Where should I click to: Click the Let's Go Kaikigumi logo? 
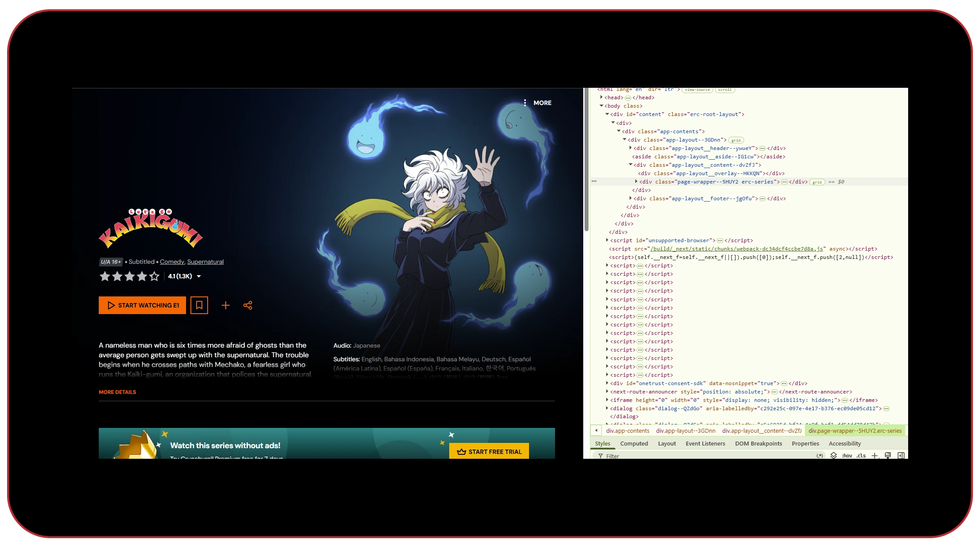[150, 228]
